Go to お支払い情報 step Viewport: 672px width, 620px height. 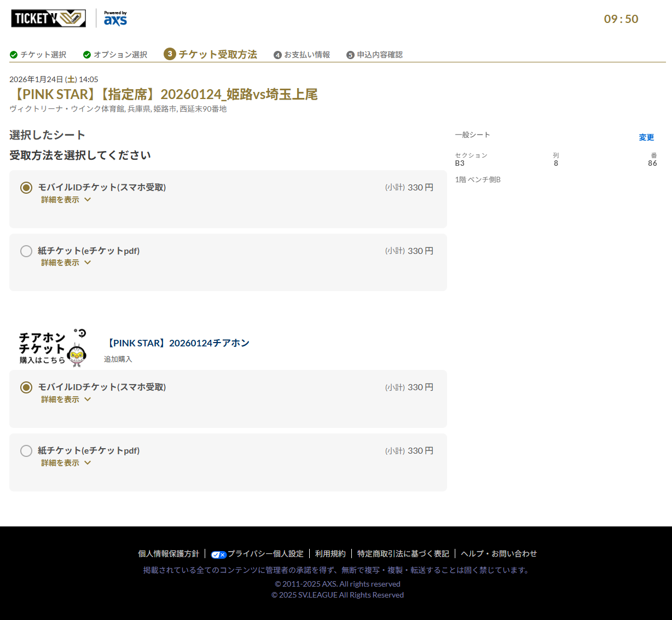(307, 55)
